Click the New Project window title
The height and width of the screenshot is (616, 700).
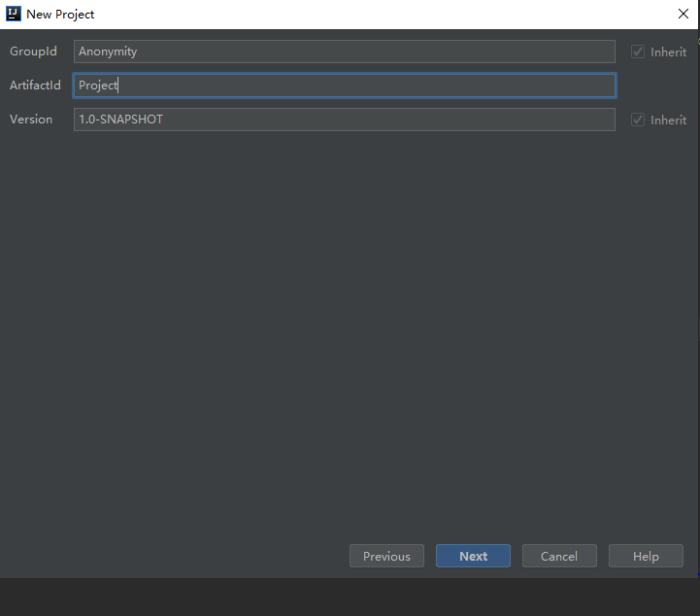[60, 15]
